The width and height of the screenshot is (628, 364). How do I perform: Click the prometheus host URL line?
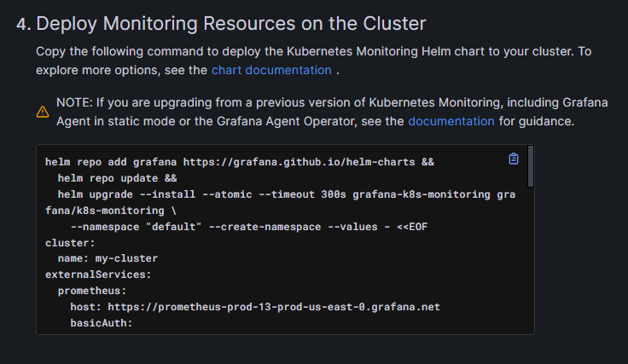255,307
